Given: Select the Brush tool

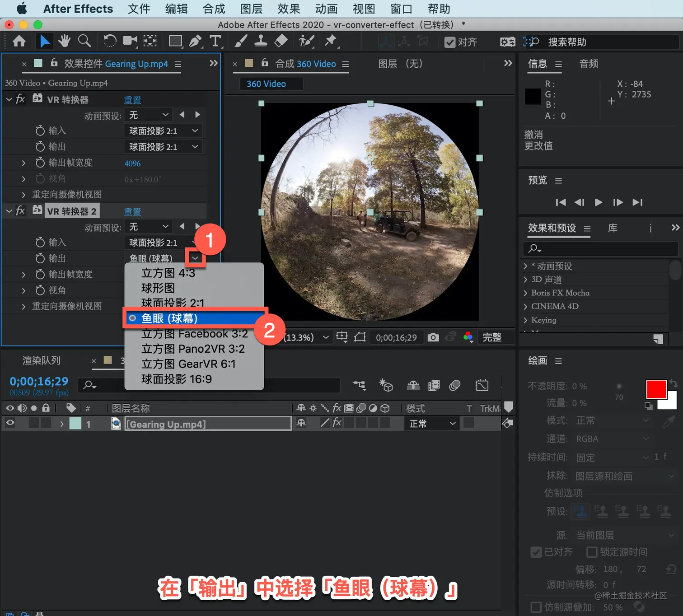Looking at the screenshot, I should pyautogui.click(x=241, y=42).
